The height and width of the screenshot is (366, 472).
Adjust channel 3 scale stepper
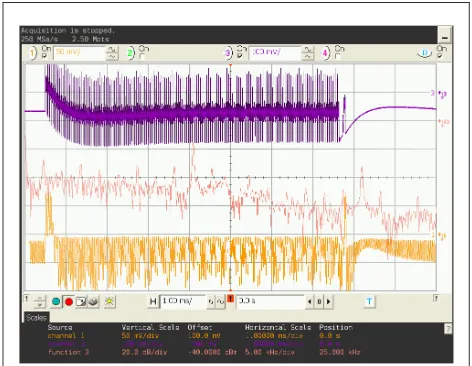click(x=308, y=53)
